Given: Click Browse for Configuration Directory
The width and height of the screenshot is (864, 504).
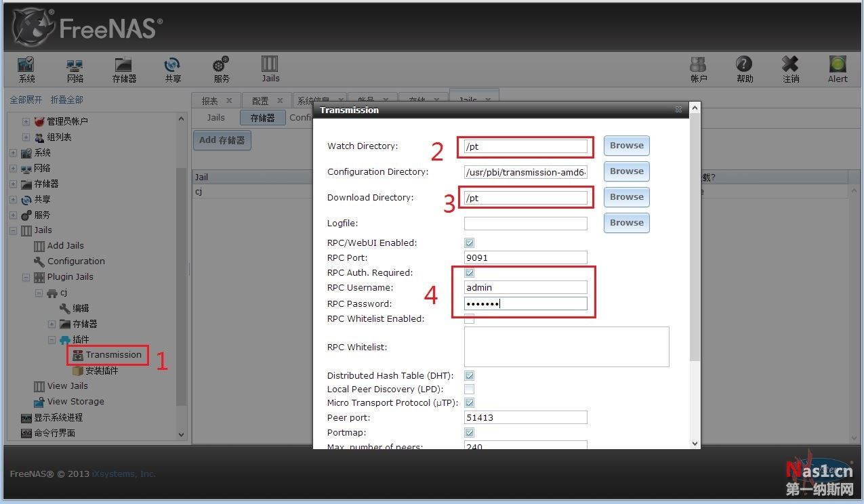Looking at the screenshot, I should pos(627,171).
